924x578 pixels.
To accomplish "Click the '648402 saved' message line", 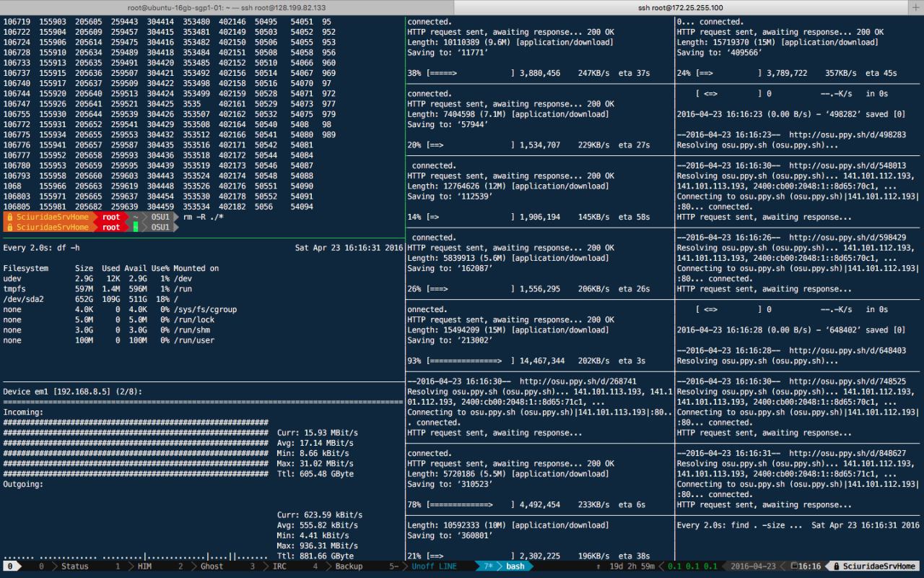I will [791, 330].
